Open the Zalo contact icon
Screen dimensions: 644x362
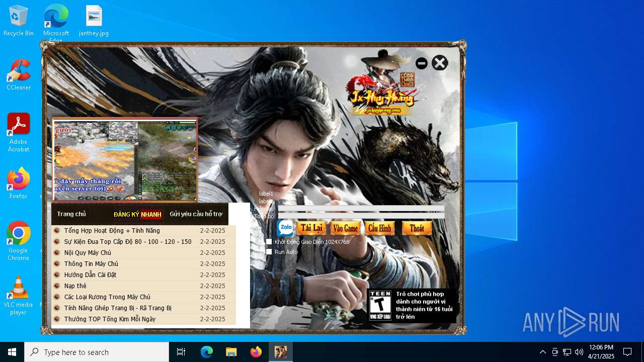(x=285, y=228)
